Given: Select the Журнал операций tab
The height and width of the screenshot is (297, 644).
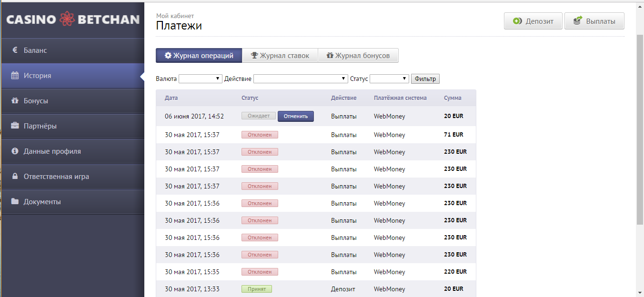Looking at the screenshot, I should [x=199, y=56].
